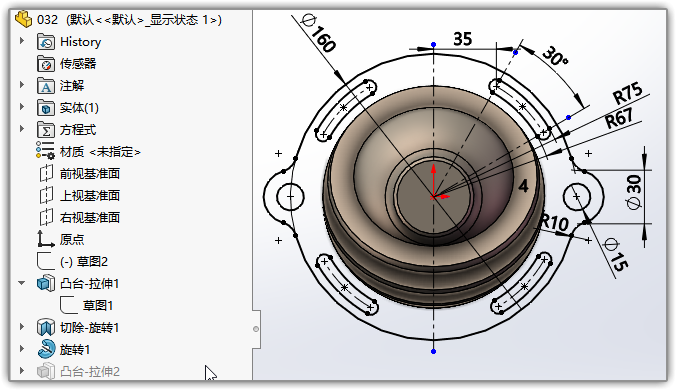Select the 上视基准面 label
Viewport: 676px width, 390px height.
tap(90, 196)
